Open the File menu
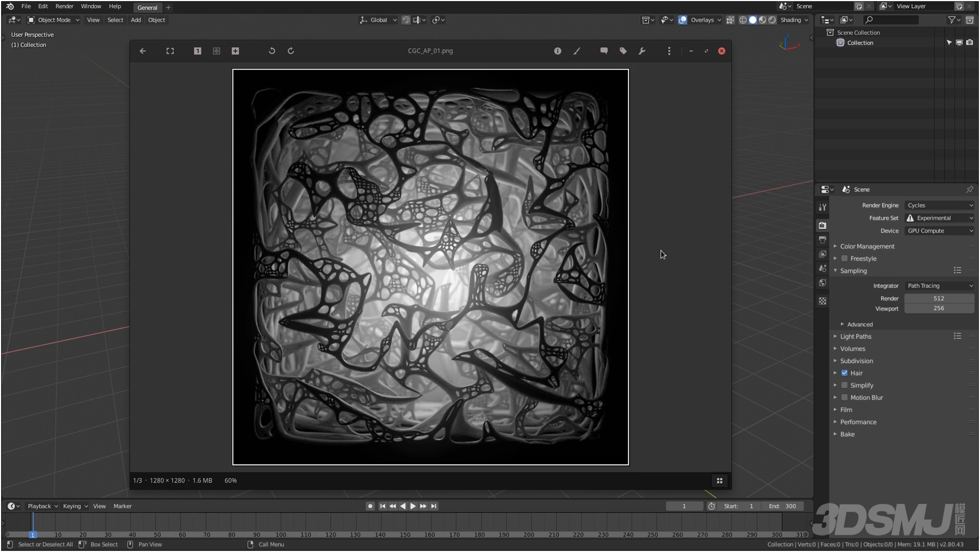The height and width of the screenshot is (552, 980). 26,6
